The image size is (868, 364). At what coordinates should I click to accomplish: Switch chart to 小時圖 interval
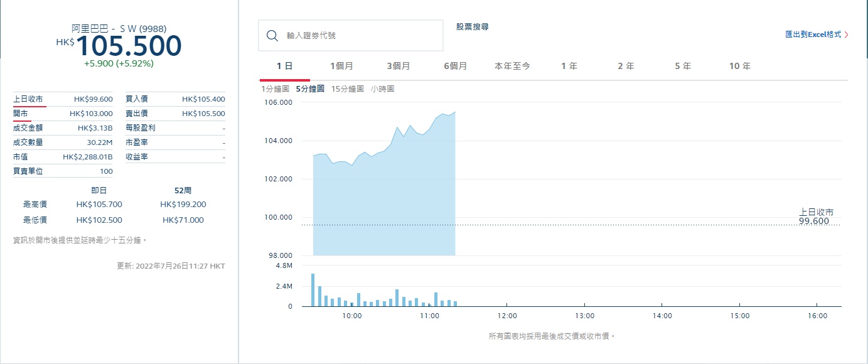coord(382,89)
